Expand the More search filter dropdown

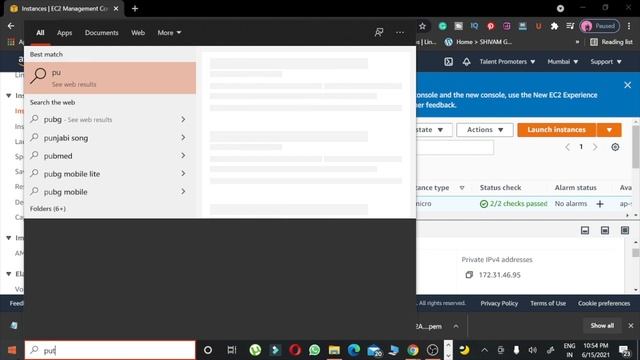pos(169,33)
